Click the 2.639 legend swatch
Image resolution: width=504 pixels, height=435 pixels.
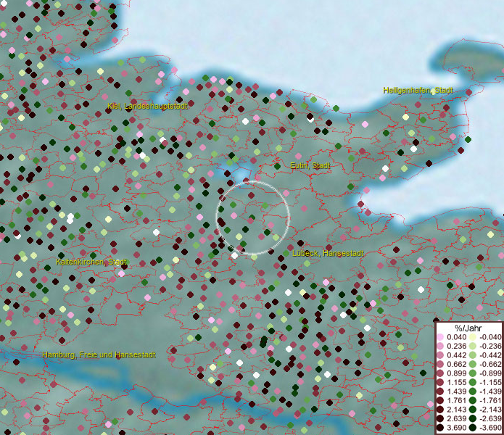[x=440, y=418]
